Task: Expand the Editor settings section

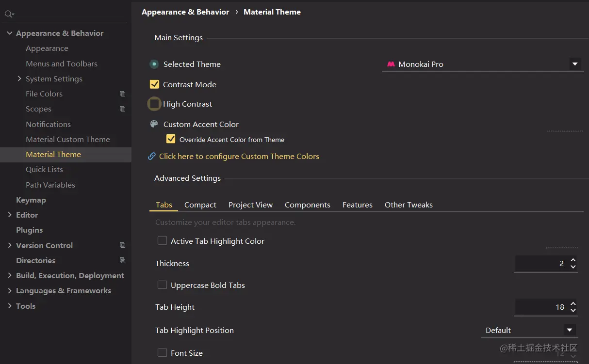Action: 10,215
